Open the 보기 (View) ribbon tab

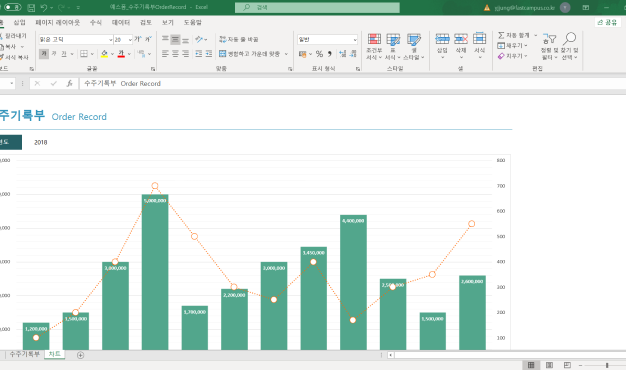168,22
